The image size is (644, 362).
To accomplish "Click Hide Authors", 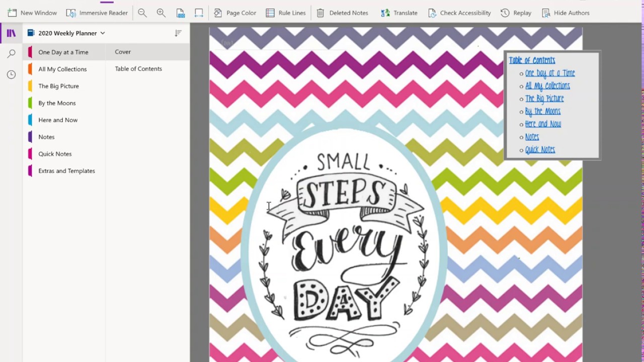I will click(x=566, y=13).
